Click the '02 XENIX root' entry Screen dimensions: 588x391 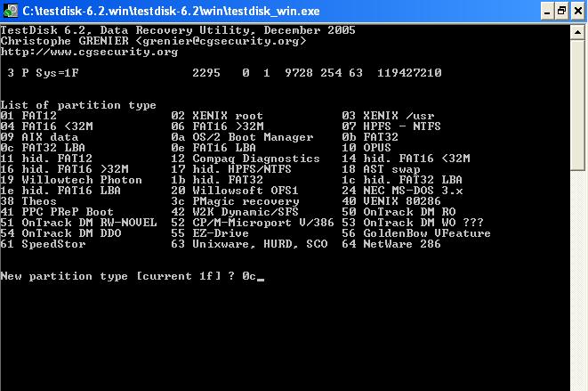(x=217, y=116)
